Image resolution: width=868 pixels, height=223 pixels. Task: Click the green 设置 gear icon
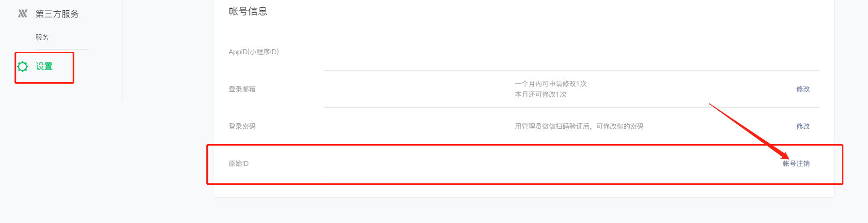(23, 66)
